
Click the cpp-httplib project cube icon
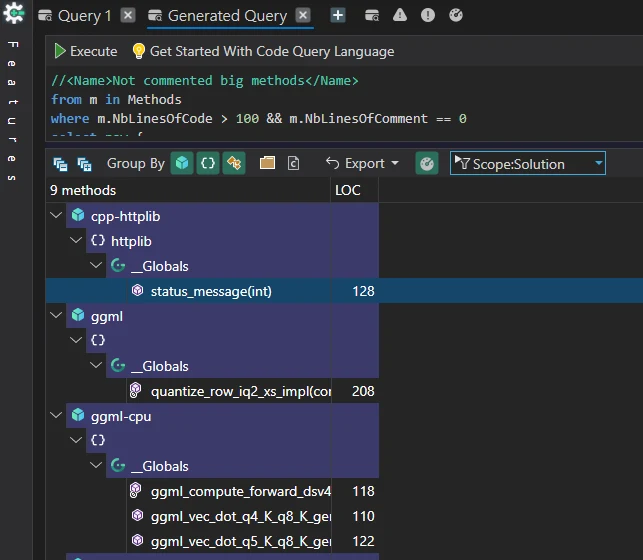tap(78, 215)
